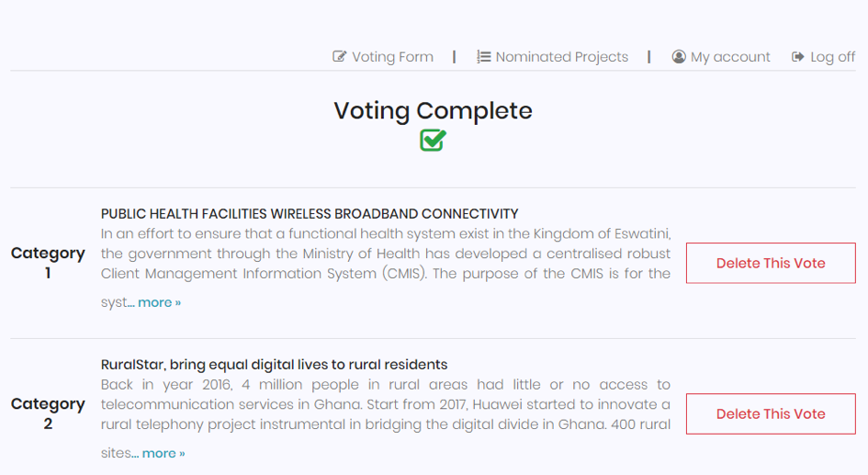This screenshot has height=475, width=868.
Task: Expand 'more »' on the RuralStar description
Action: tap(163, 453)
